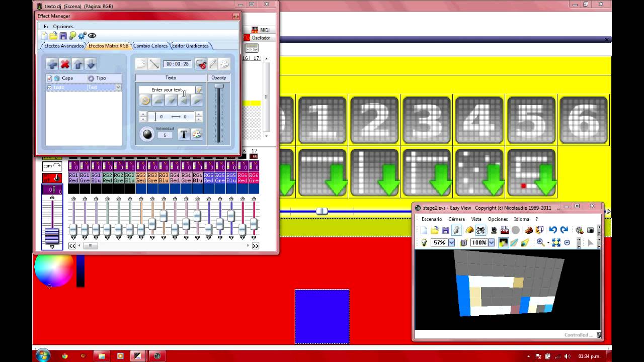Expand the Tipo dropdown on the texto layer
644x362 pixels.
point(118,87)
